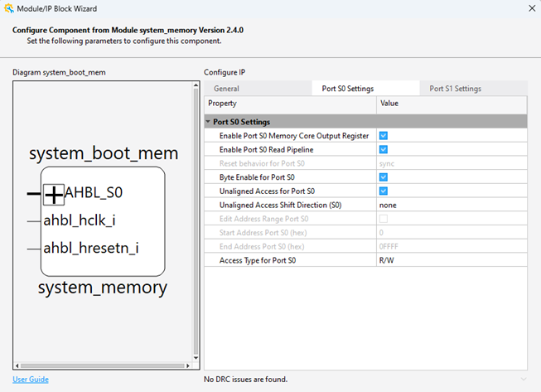Click the diagram's vertical scrollbar up arrow

(x=196, y=85)
